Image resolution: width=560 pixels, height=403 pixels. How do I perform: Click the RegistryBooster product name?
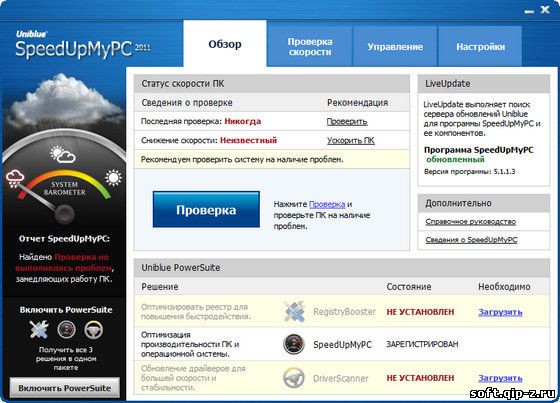click(344, 312)
